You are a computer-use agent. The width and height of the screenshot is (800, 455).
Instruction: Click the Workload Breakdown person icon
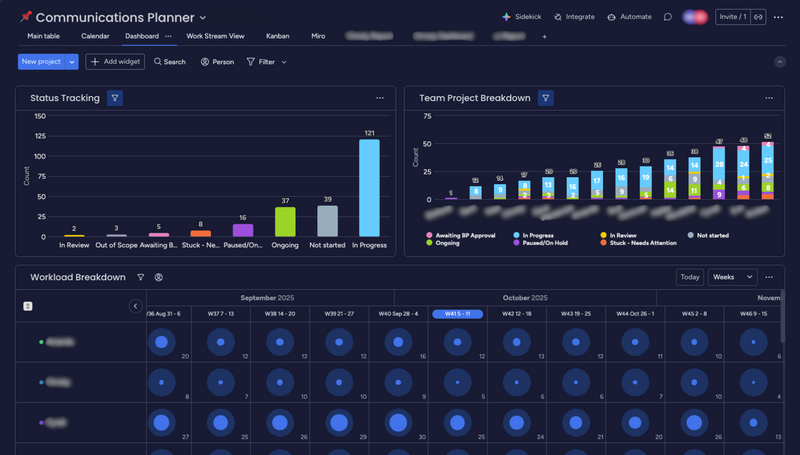(159, 277)
